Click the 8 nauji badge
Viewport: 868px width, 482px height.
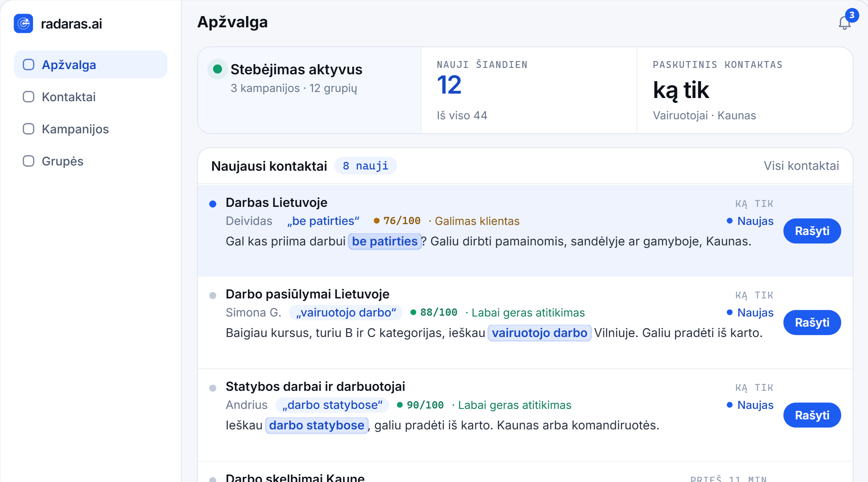click(366, 166)
